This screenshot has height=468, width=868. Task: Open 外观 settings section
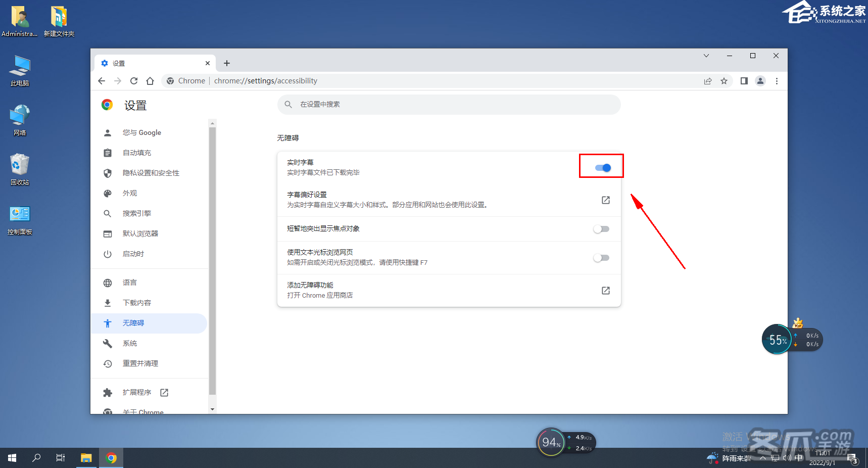149,193
